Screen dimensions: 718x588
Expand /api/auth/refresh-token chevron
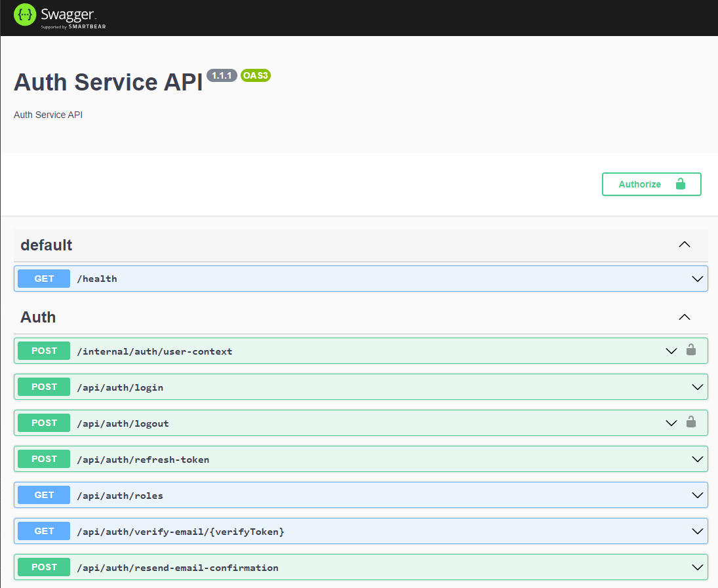pos(697,459)
